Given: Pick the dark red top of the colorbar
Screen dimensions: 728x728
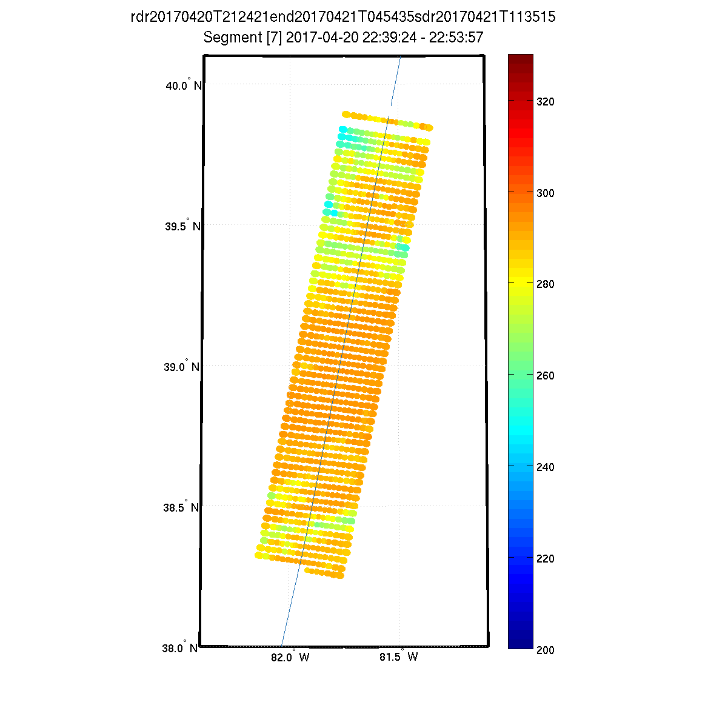Looking at the screenshot, I should (x=520, y=59).
